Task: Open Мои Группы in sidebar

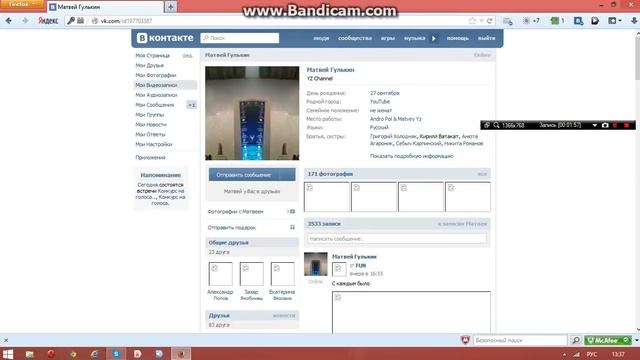Action: [x=149, y=115]
